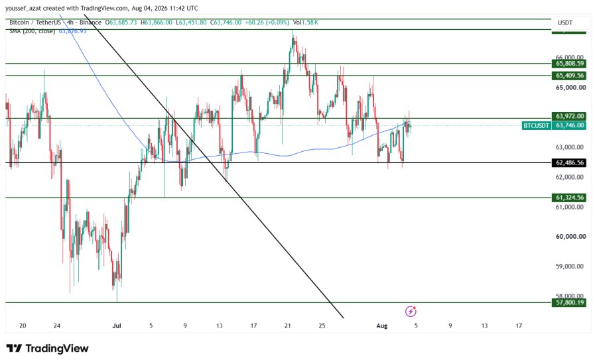Click the 4h interval label
The height and width of the screenshot is (364, 597).
click(70, 23)
